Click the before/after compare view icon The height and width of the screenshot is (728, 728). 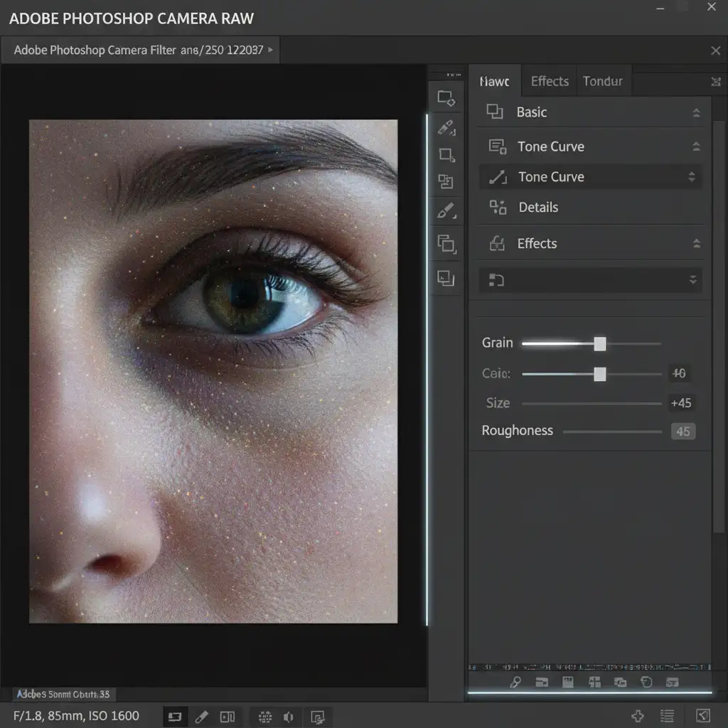[227, 717]
